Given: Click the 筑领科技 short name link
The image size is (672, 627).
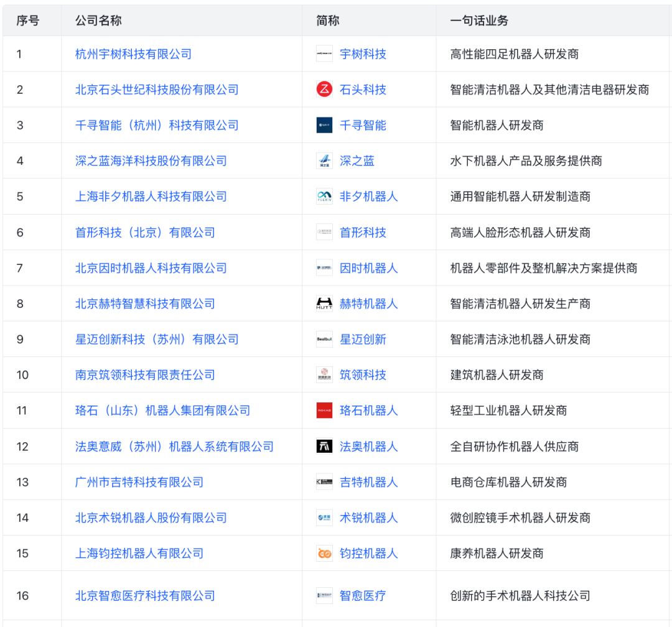Looking at the screenshot, I should (363, 374).
